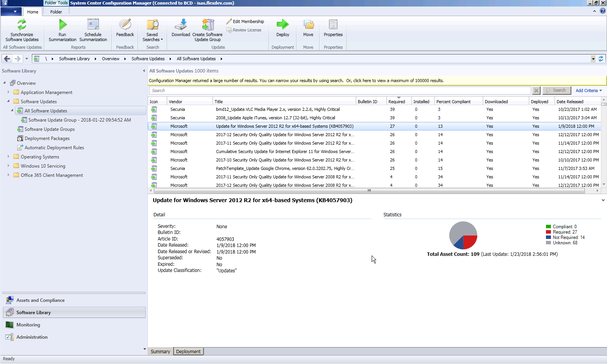The height and width of the screenshot is (364, 607).
Task: Expand the Application Management tree node
Action: (8, 92)
